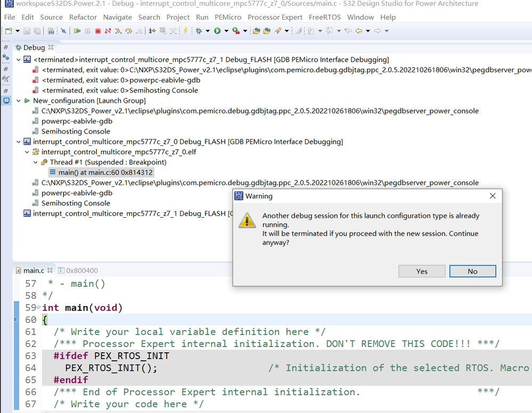The width and height of the screenshot is (532, 413).
Task: Click the Resume debug icon
Action: [x=77, y=31]
